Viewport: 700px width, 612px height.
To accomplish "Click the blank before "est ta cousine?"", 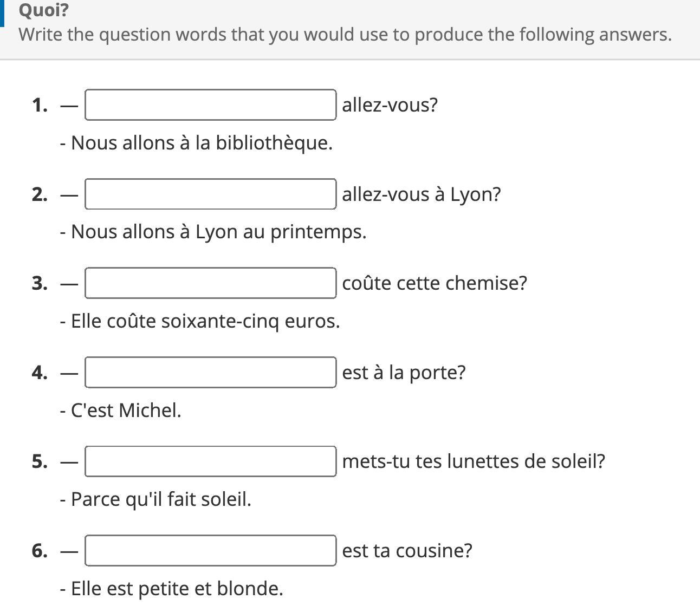I will 210,550.
